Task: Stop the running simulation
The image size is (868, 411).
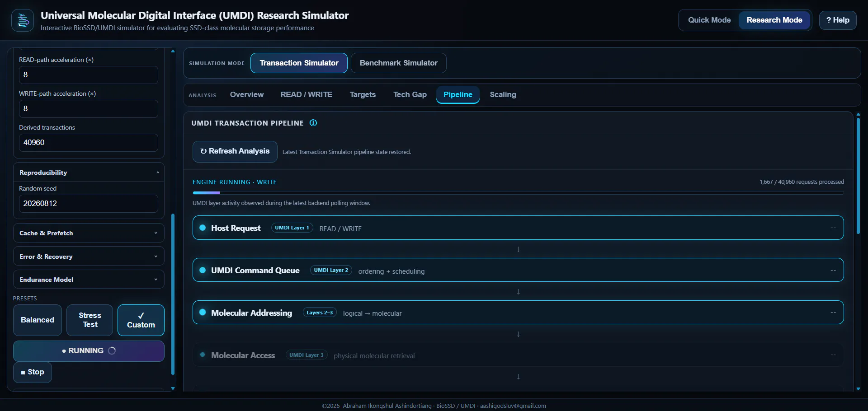Action: [33, 373]
